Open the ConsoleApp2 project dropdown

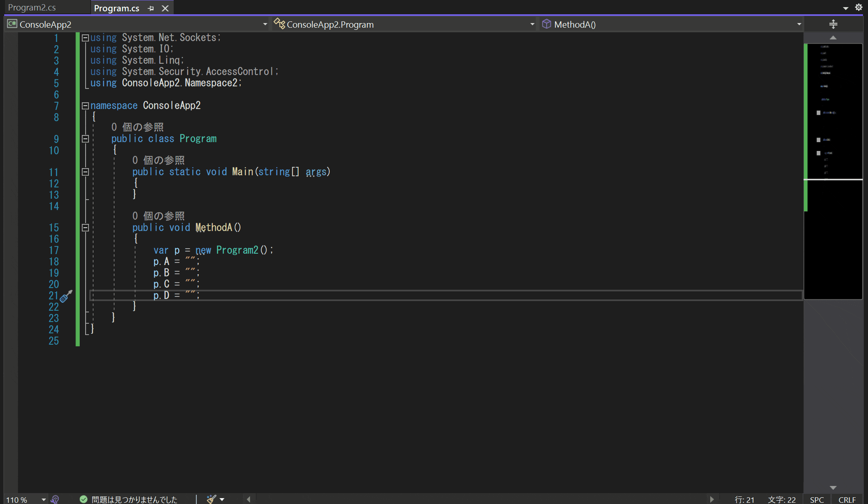[x=265, y=24]
